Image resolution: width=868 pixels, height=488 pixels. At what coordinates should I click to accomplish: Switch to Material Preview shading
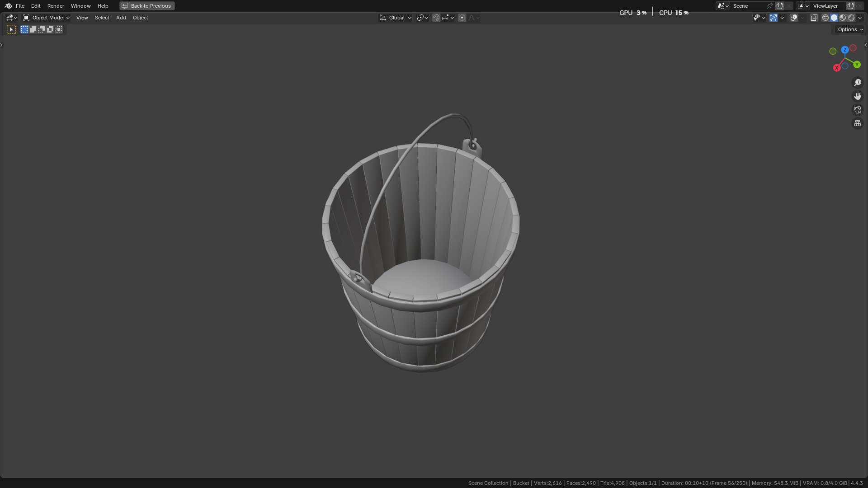tap(843, 18)
